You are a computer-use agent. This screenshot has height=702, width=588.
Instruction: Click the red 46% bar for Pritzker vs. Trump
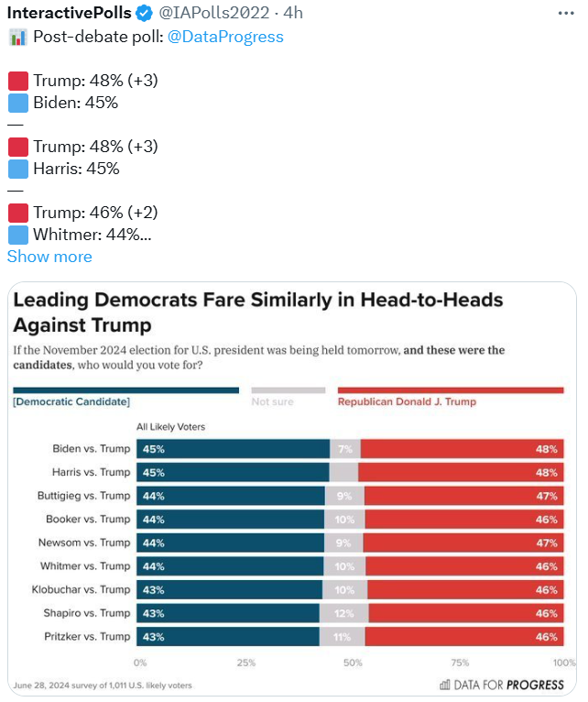pos(464,636)
